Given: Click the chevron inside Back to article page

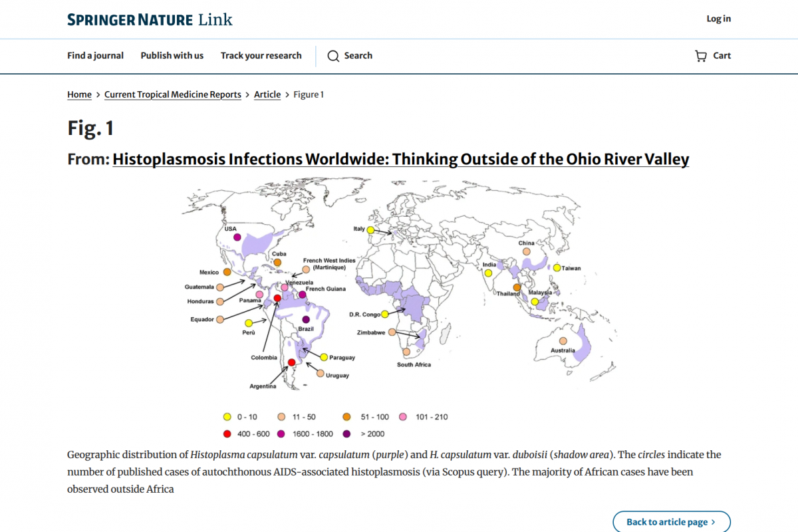Looking at the screenshot, I should [x=714, y=521].
